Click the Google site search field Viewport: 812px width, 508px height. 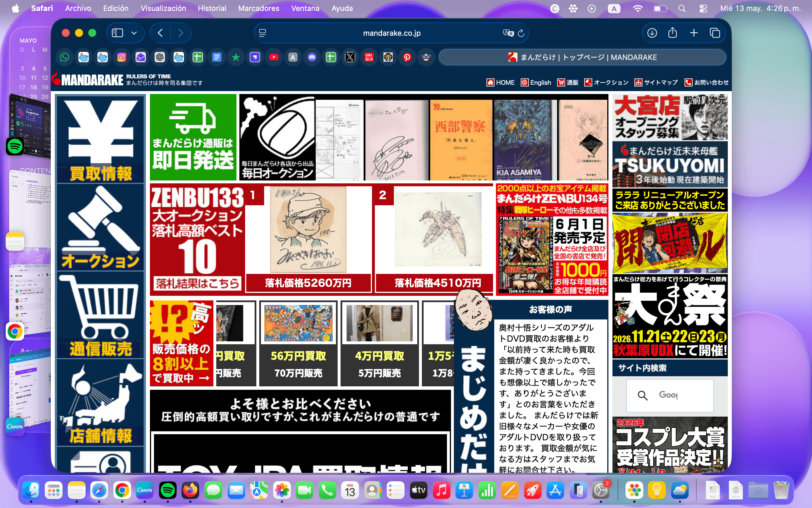[670, 396]
